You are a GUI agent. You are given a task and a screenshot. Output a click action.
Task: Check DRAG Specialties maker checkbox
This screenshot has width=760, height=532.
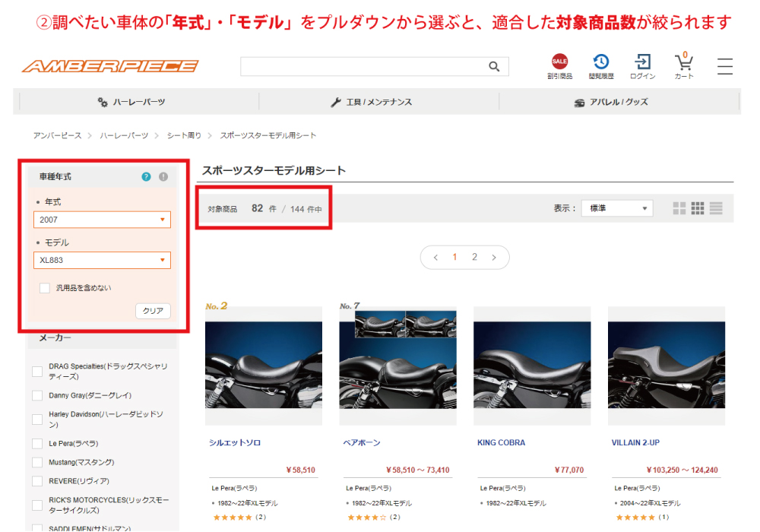click(37, 372)
